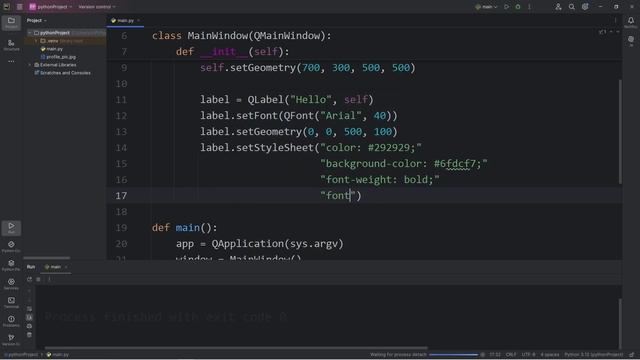Start debugging with the bug icon
The image size is (640, 360).
(518, 7)
